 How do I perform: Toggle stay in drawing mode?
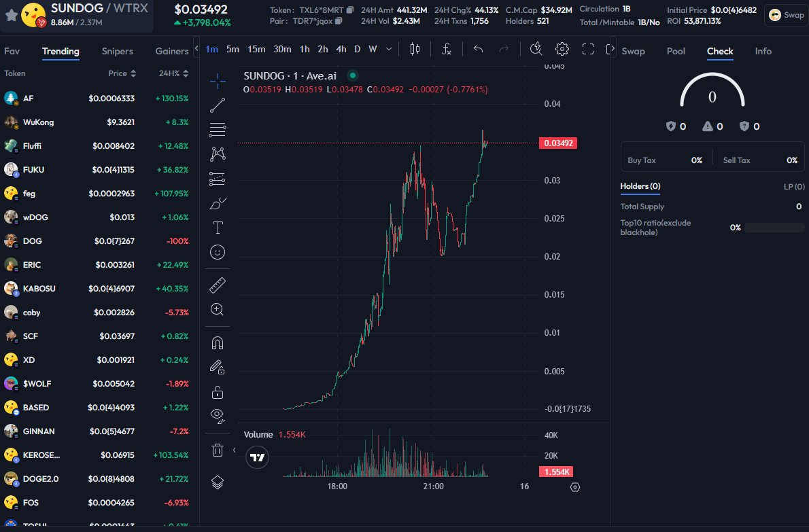click(218, 367)
